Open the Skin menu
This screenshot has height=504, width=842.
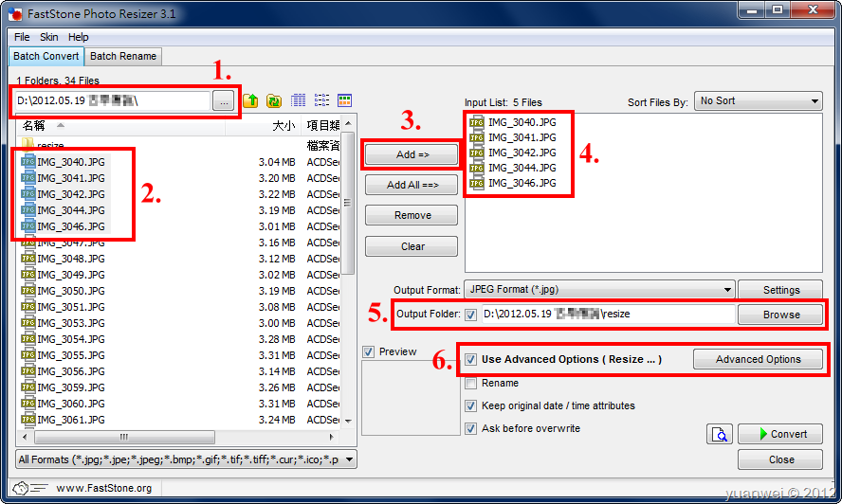coord(49,37)
